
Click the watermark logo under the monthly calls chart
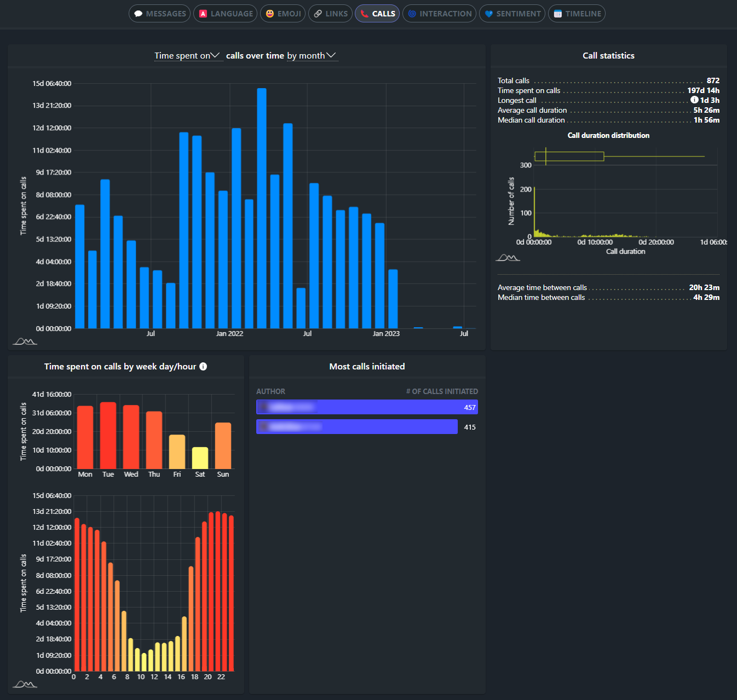coord(26,341)
